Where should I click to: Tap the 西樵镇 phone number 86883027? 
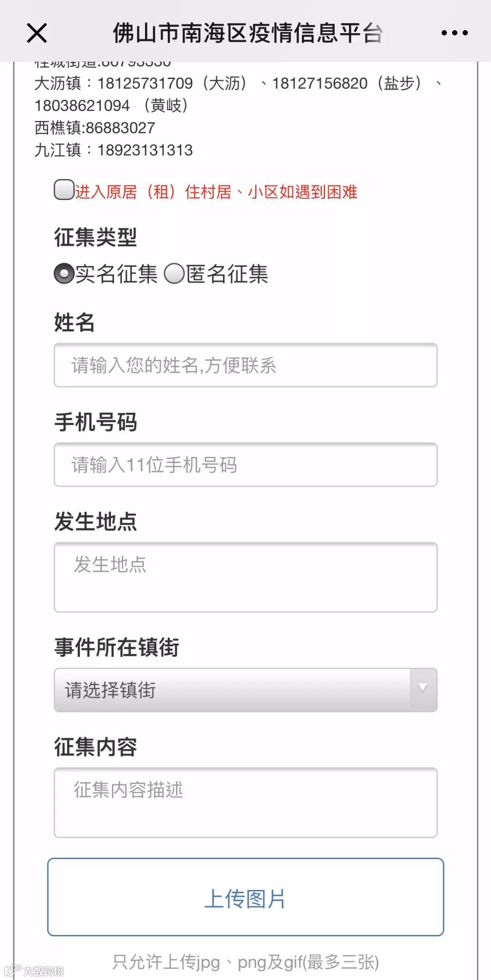120,128
